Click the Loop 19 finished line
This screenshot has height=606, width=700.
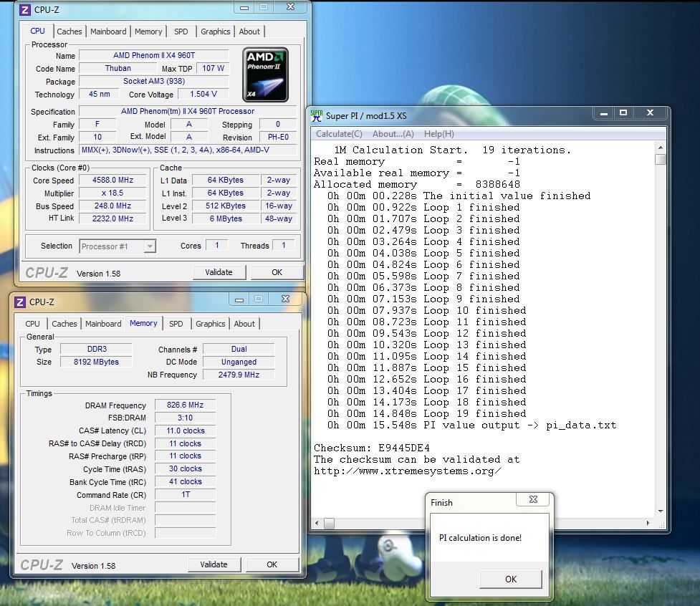(426, 413)
